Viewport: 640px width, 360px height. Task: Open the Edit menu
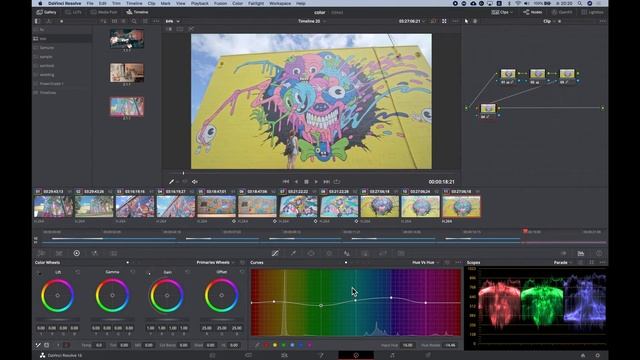click(102, 3)
